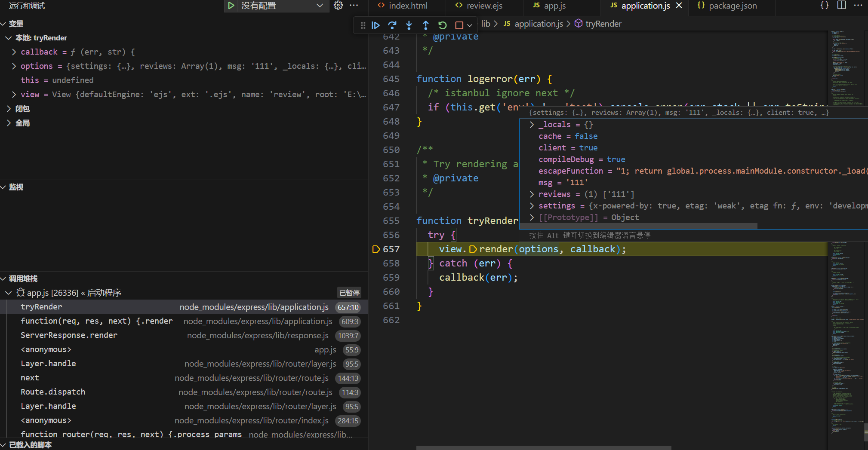Click the Step Into debug arrow
The height and width of the screenshot is (450, 868).
(x=409, y=25)
